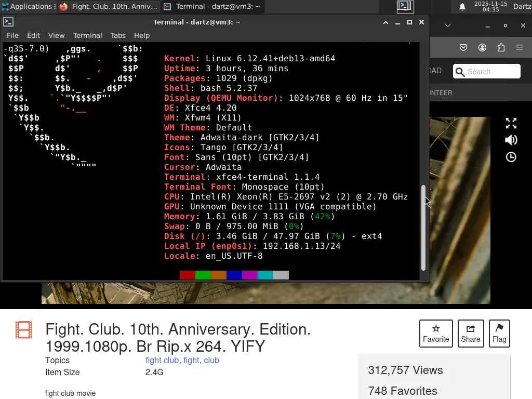
Task: Click the date and time clock
Action: [x=490, y=6]
